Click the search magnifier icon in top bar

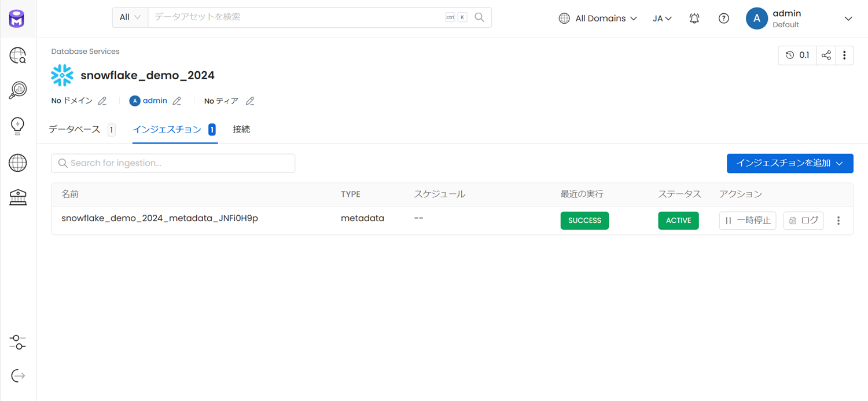pos(479,17)
